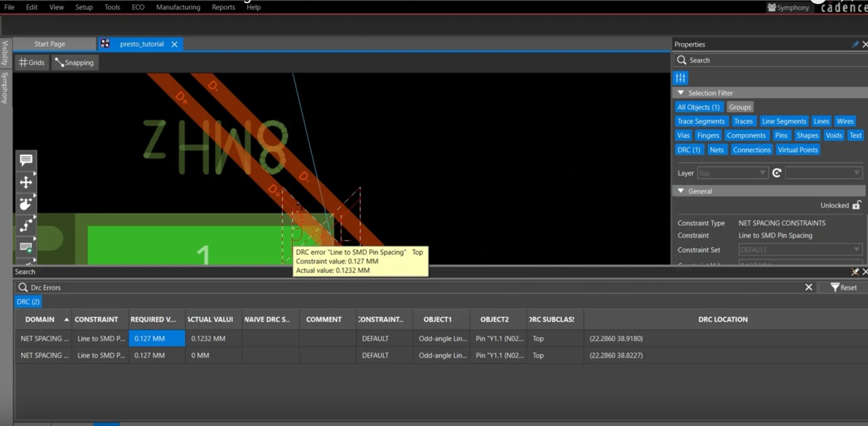Viewport: 868px width, 426px height.
Task: Select the slide hand tool
Action: (x=26, y=204)
